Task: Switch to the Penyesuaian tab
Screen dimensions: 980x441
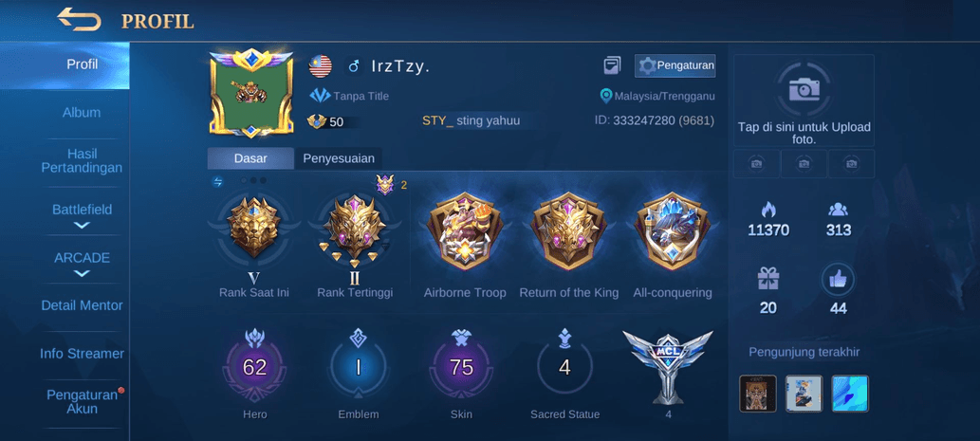Action: pos(338,158)
